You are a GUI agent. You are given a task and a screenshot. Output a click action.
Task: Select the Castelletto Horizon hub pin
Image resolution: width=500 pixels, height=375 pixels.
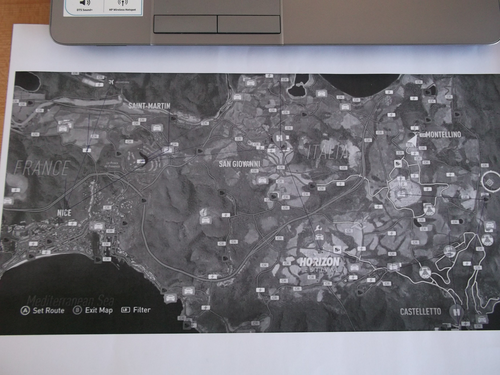pyautogui.click(x=456, y=312)
